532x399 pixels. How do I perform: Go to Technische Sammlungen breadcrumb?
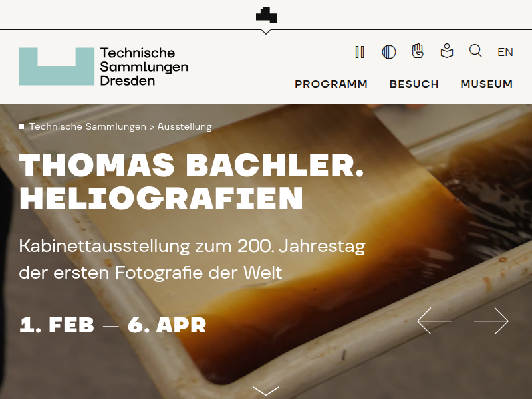point(88,126)
